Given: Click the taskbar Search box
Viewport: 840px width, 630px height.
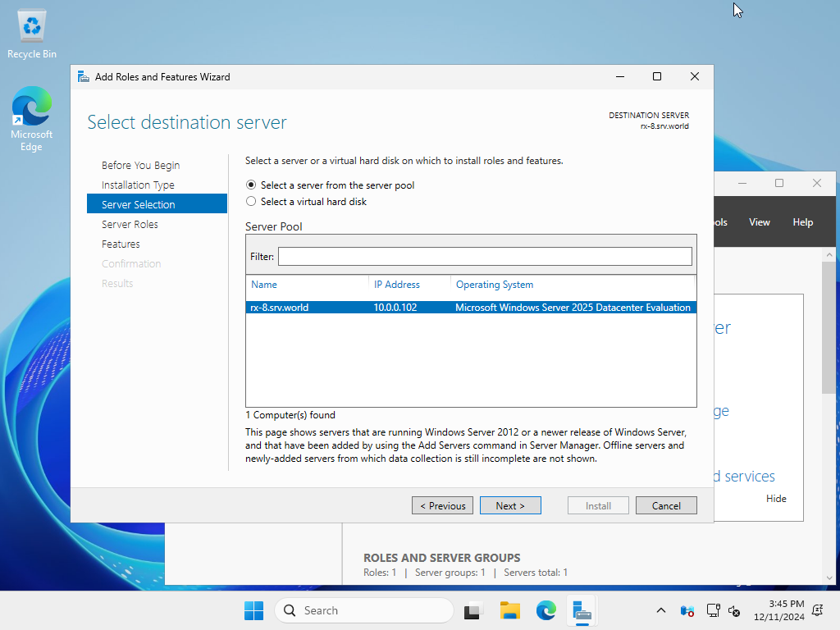Looking at the screenshot, I should click(364, 610).
